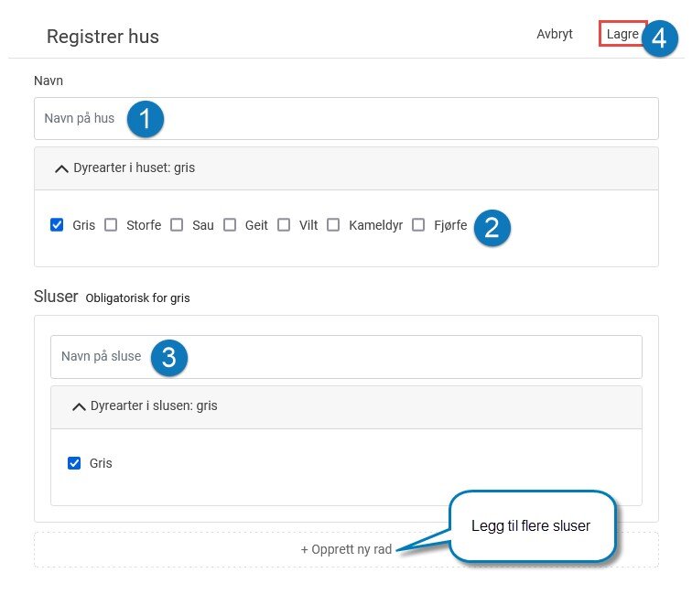The height and width of the screenshot is (616, 692).
Task: Select the Vilt checkbox
Action: click(x=284, y=224)
